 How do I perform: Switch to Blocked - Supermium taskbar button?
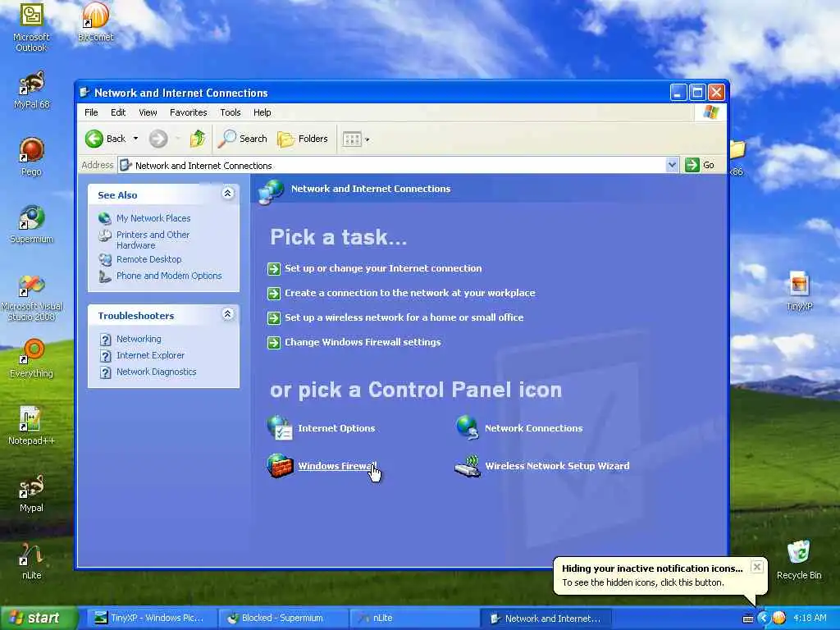(282, 618)
